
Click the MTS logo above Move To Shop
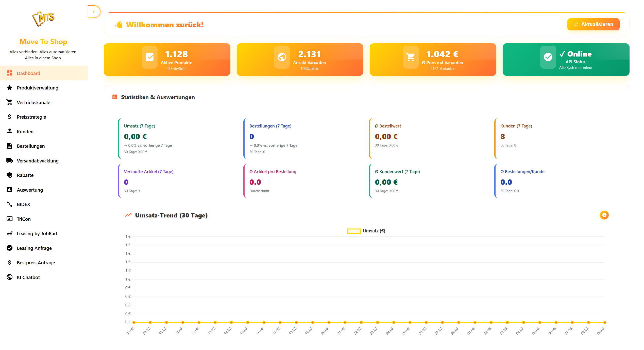pos(44,18)
